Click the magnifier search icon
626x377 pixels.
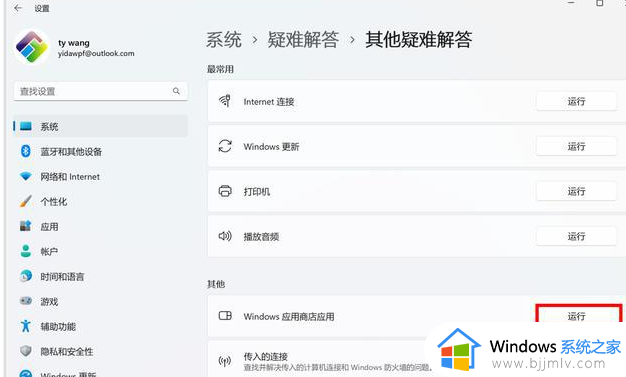(x=176, y=91)
